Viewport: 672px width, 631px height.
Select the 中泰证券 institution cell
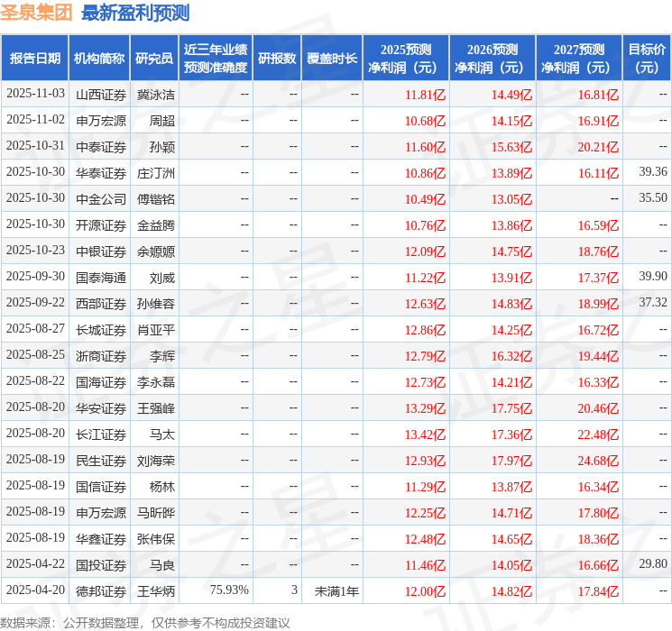[101, 147]
